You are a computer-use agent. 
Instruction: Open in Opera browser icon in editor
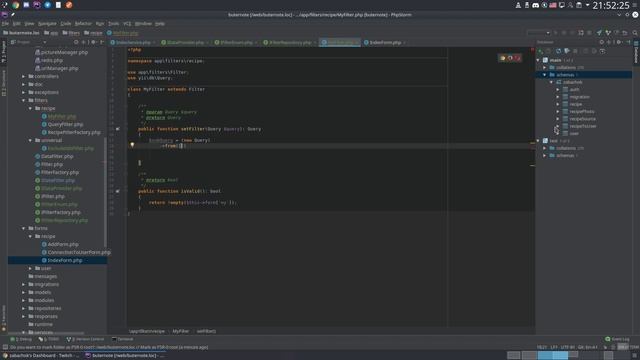click(x=518, y=58)
